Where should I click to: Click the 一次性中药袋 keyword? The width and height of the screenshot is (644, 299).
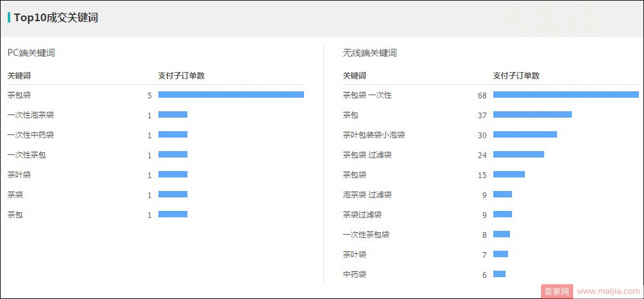tap(30, 135)
